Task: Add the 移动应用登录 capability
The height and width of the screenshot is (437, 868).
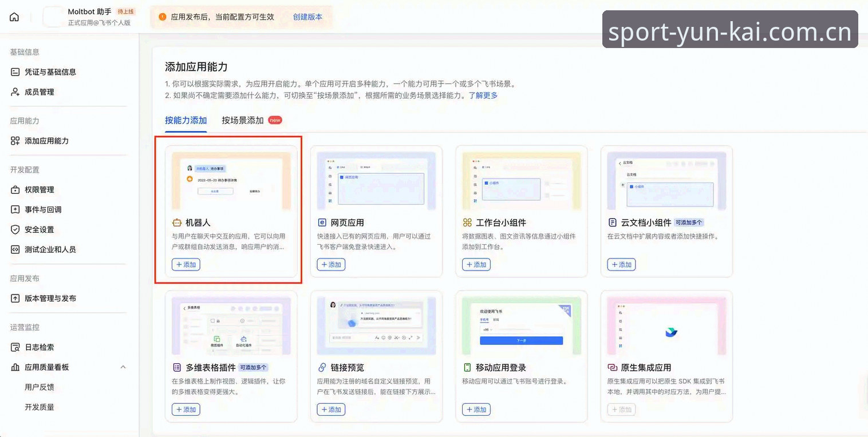Action: click(476, 410)
